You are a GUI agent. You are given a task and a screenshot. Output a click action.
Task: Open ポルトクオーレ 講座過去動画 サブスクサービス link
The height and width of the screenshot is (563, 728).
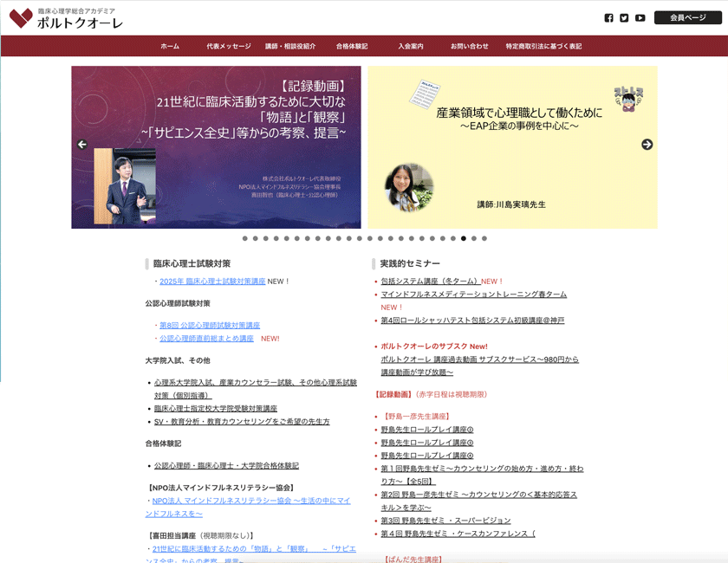point(479,366)
